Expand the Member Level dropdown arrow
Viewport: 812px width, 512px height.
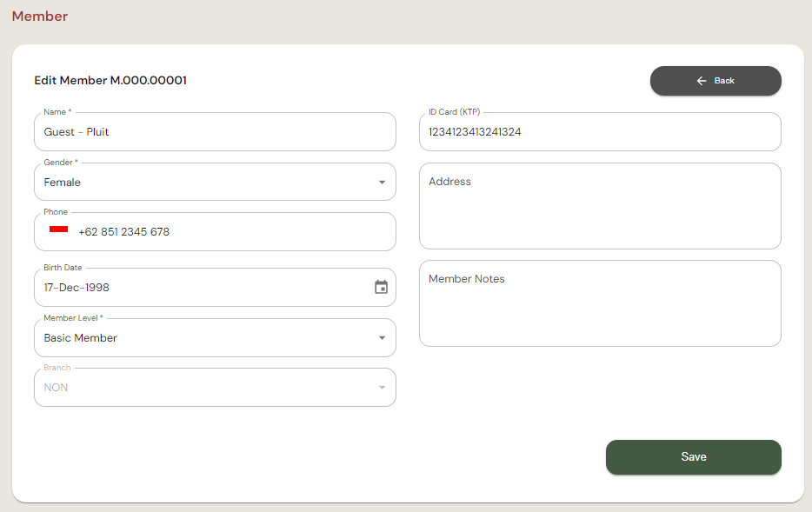382,338
